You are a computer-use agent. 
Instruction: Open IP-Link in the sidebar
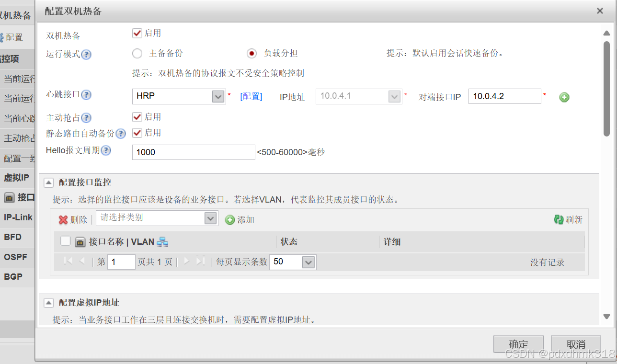(17, 217)
